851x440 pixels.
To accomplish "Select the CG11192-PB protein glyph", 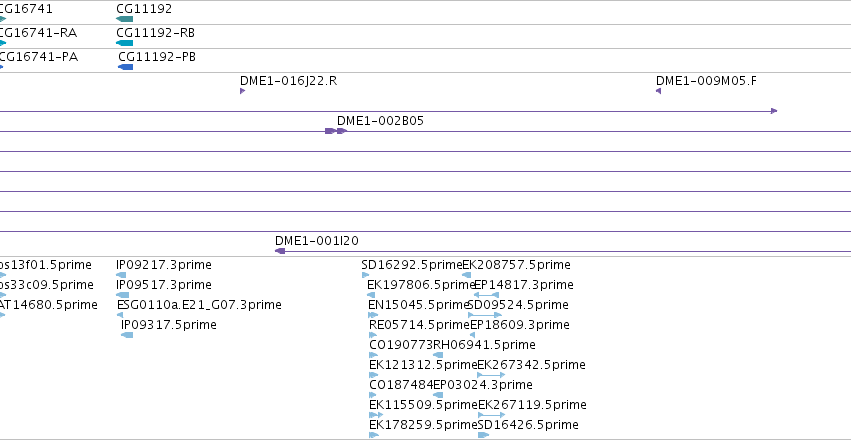I will pyautogui.click(x=125, y=67).
